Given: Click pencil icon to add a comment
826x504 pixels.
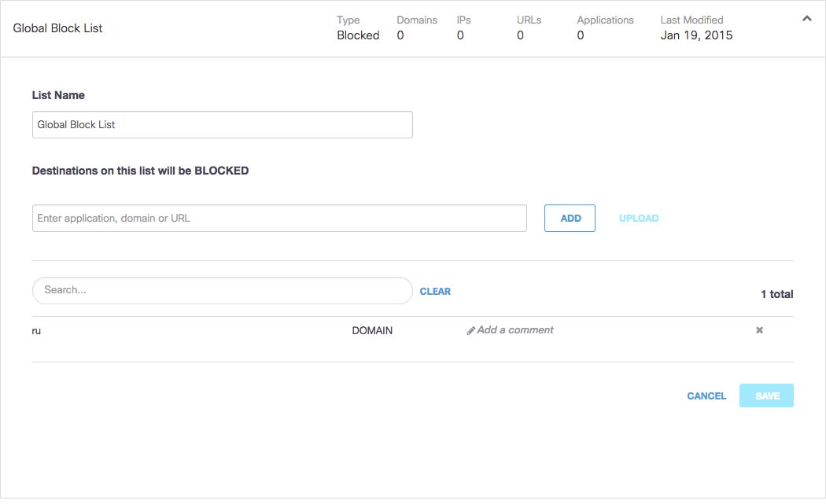Looking at the screenshot, I should click(x=470, y=331).
